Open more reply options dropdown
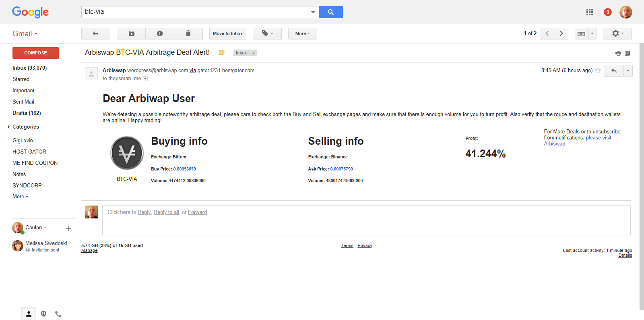Viewport: 644px width, 320px height. coord(628,71)
